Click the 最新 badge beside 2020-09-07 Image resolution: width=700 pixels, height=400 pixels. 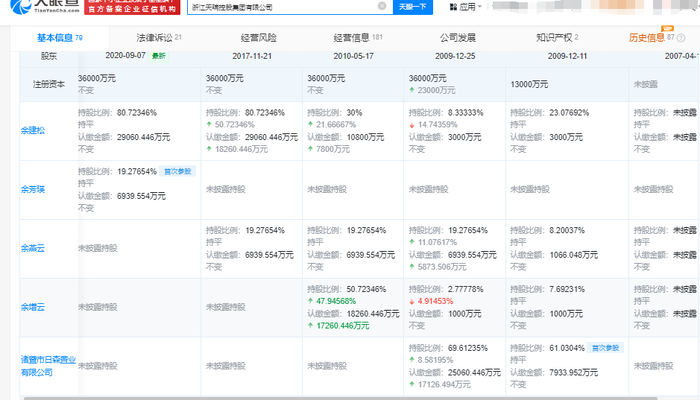[158, 57]
